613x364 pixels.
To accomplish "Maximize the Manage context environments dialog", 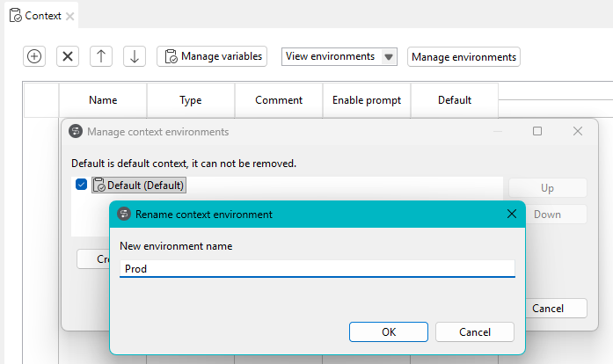I will click(537, 131).
